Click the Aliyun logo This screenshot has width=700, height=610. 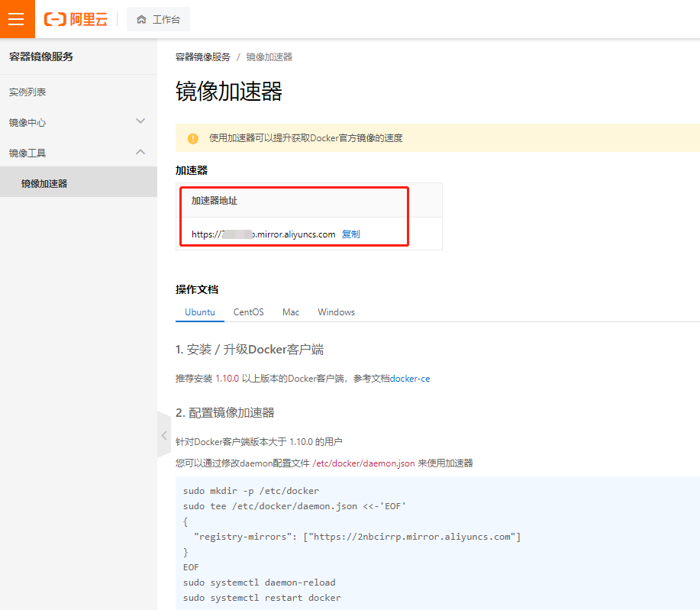[x=76, y=19]
